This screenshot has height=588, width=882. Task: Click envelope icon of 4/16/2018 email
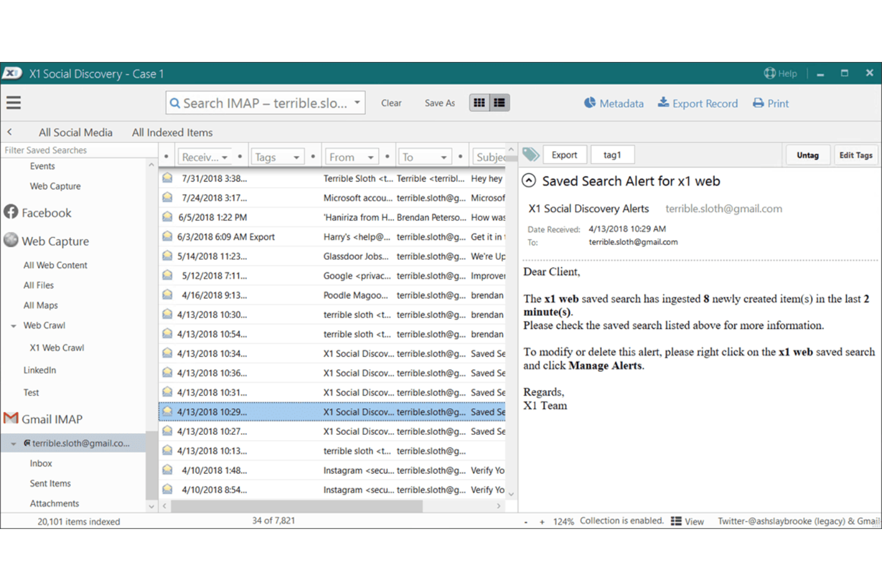click(167, 294)
